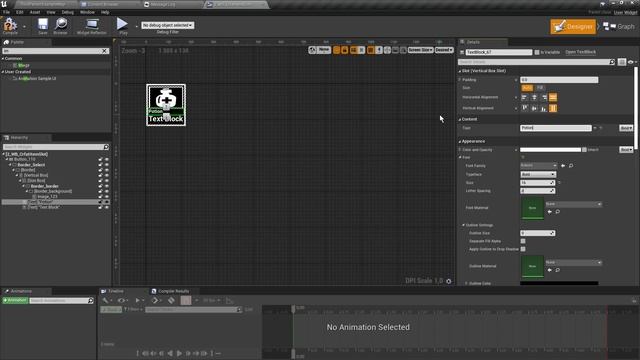Viewport: 640px width, 360px height.
Task: Open the Help menu
Action: coord(105,12)
